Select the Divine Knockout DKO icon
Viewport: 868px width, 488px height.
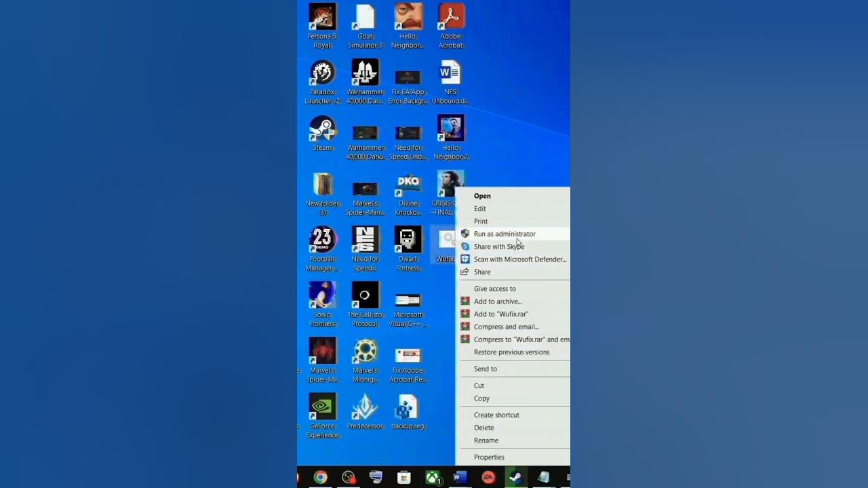[408, 194]
